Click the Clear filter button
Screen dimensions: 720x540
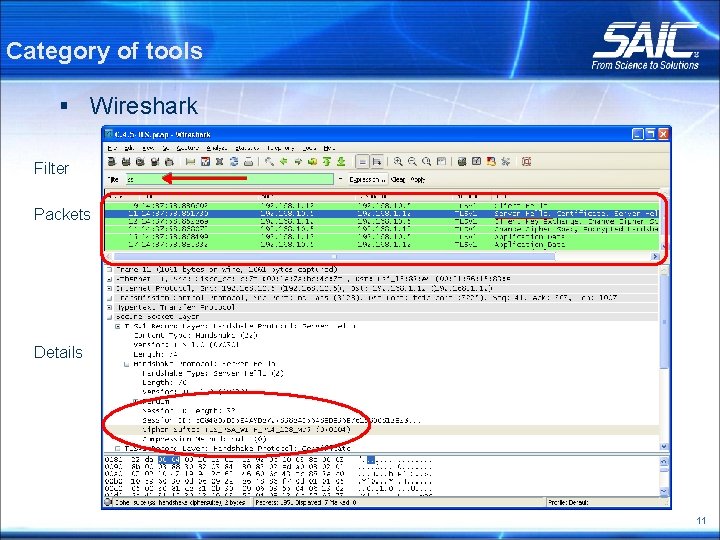click(398, 180)
